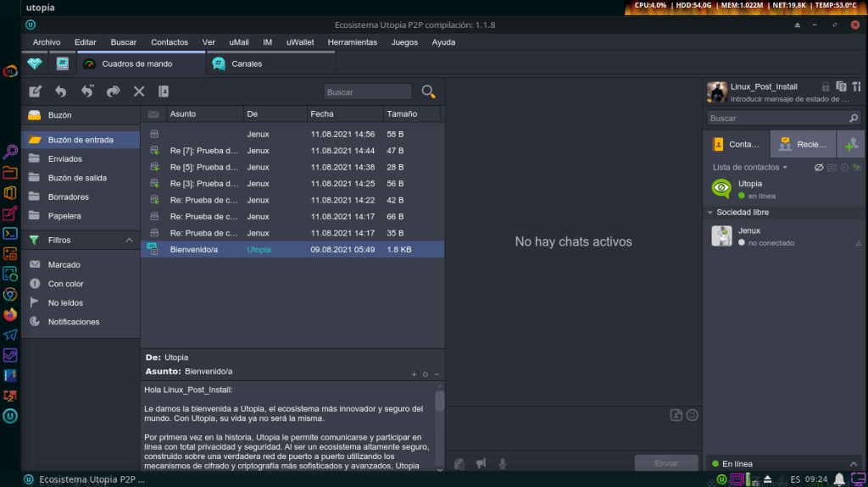The height and width of the screenshot is (487, 868).
Task: Click the microphone voice message icon
Action: pyautogui.click(x=503, y=463)
